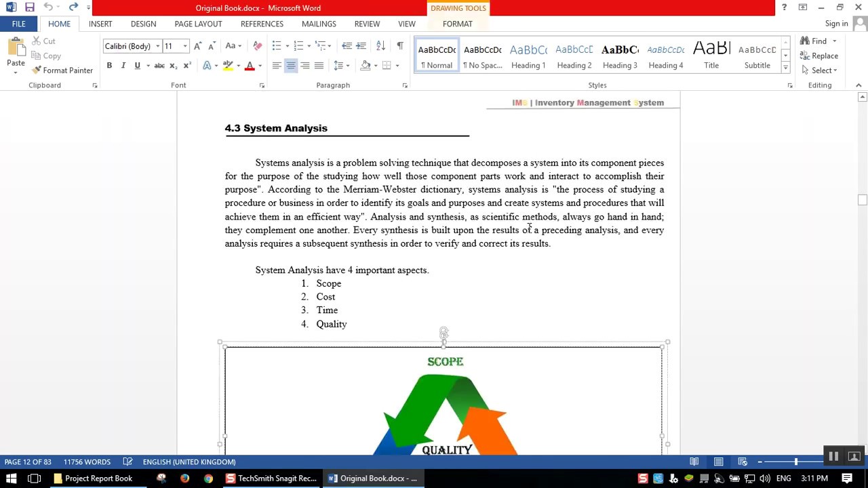Open Change Case dropdown
868x488 pixels.
233,46
